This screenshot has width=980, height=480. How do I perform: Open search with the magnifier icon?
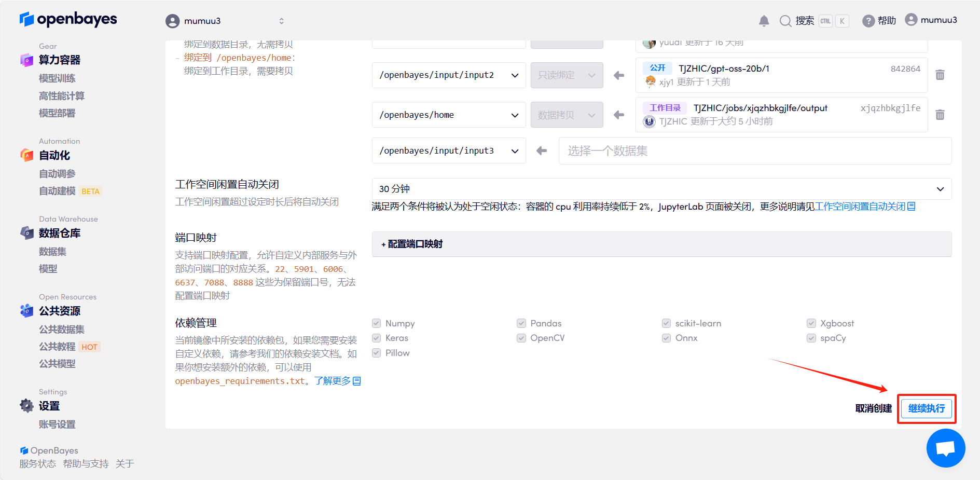(785, 21)
